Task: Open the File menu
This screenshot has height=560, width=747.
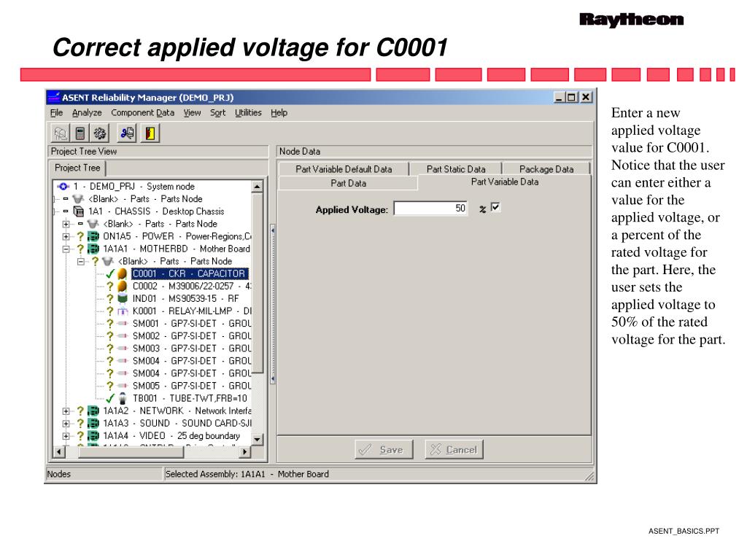Action: click(x=56, y=113)
